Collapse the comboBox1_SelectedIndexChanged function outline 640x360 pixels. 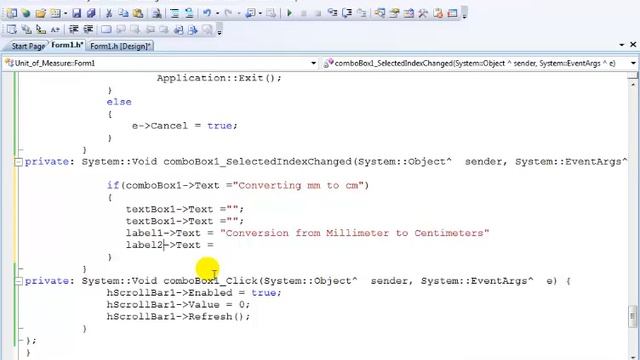[x=18, y=162]
